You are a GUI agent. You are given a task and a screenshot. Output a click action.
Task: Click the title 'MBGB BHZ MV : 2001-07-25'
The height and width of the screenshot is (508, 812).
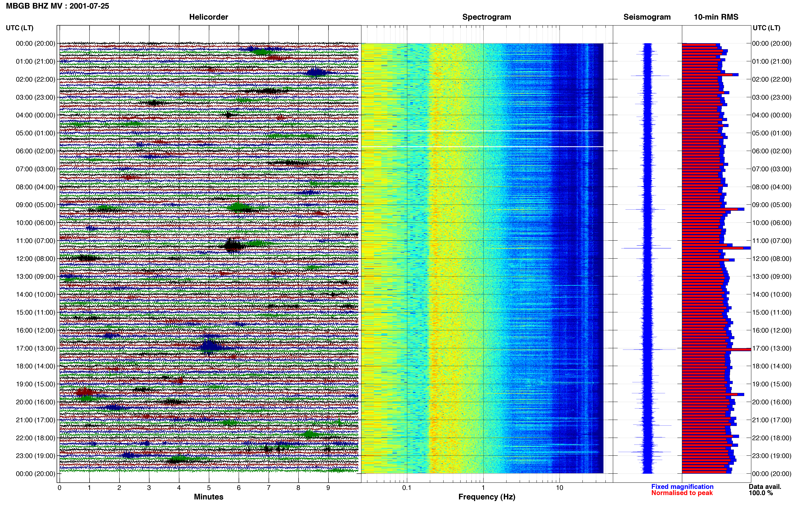(x=57, y=6)
